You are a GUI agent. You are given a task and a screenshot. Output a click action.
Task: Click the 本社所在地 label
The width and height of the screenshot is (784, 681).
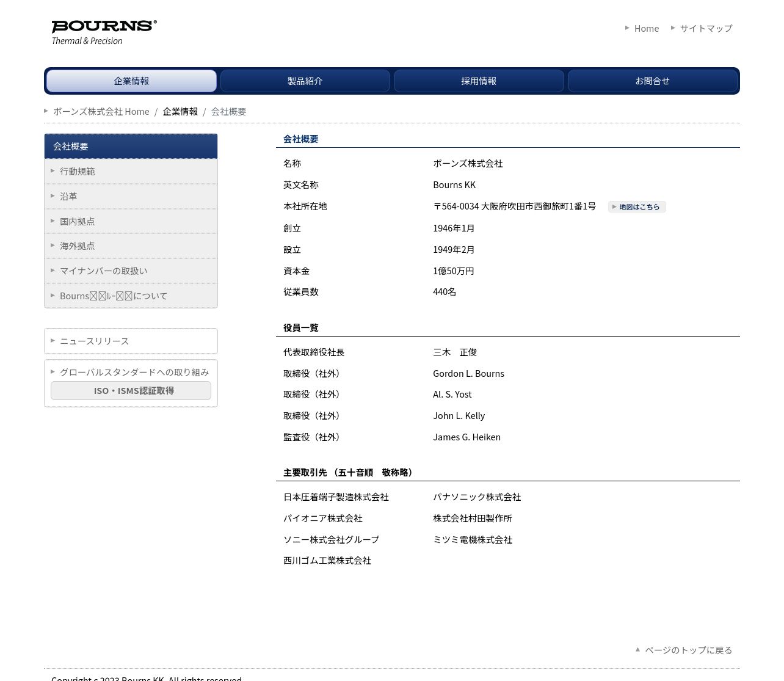coord(305,206)
